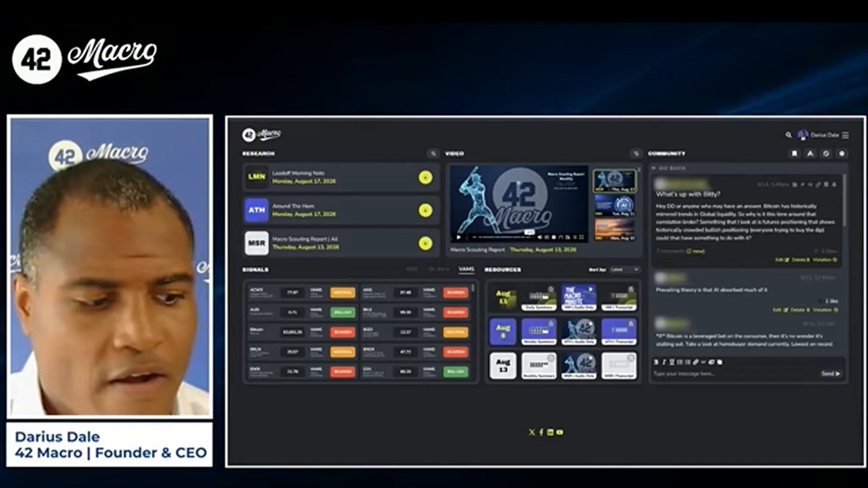Open the Macro Scouting Report yellow button
The image size is (868, 488).
(425, 243)
